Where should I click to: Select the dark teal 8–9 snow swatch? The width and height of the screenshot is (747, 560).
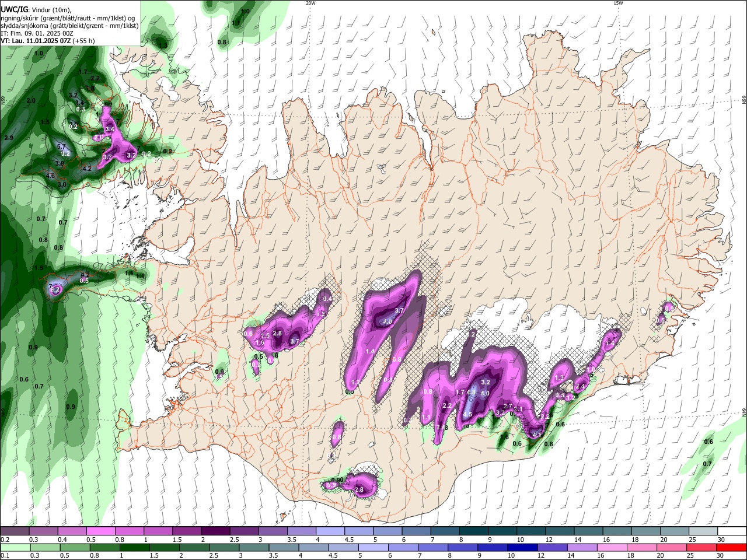coord(473,531)
